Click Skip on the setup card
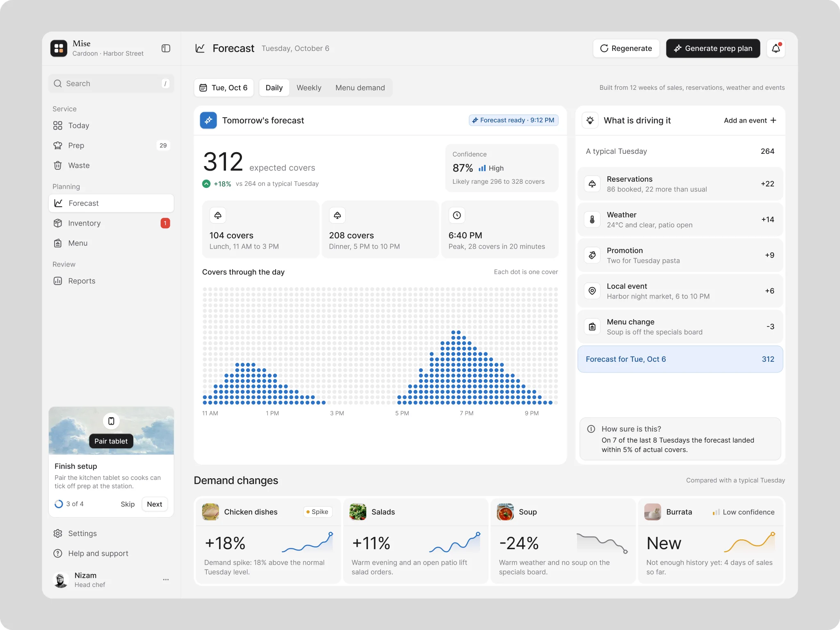 [x=128, y=504]
